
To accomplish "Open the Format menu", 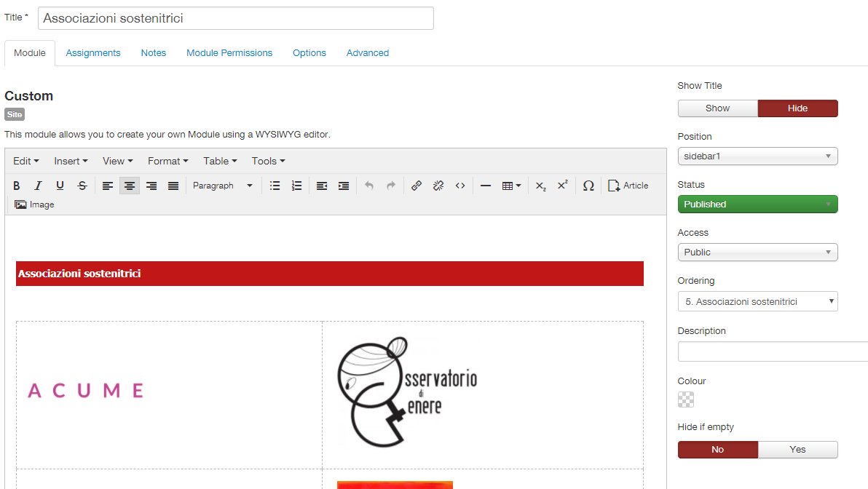I will tap(167, 161).
